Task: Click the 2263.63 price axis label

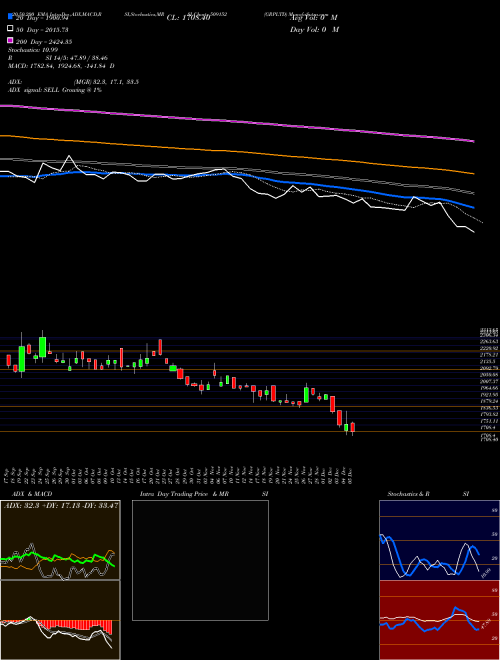Action: pos(489,341)
